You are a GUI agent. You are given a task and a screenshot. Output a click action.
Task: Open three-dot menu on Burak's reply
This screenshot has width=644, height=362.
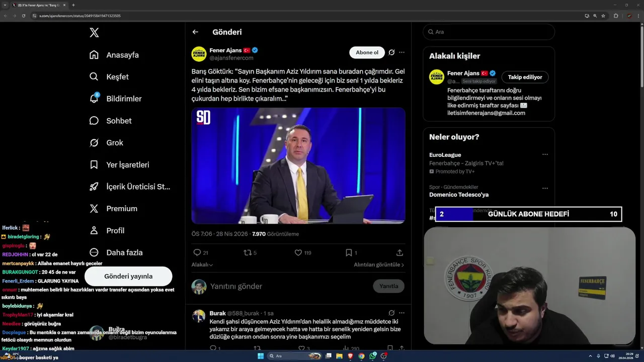pyautogui.click(x=401, y=313)
